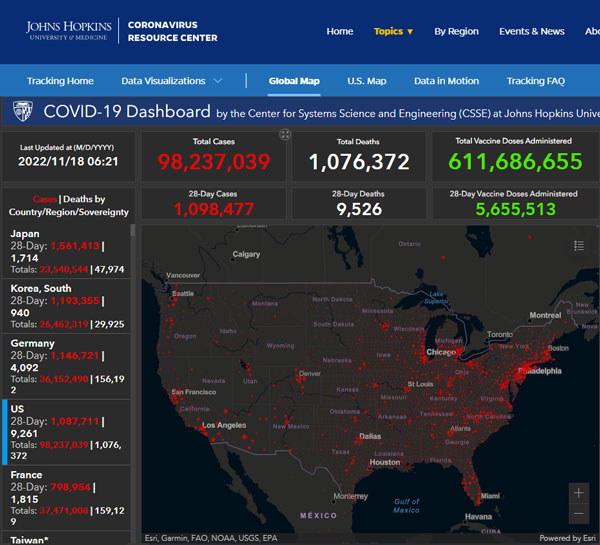Click the Denver label on the map
This screenshot has width=600, height=545.
[x=310, y=373]
